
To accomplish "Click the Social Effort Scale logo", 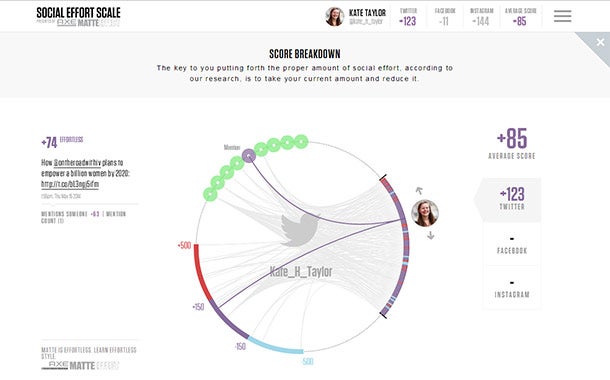I will click(79, 17).
